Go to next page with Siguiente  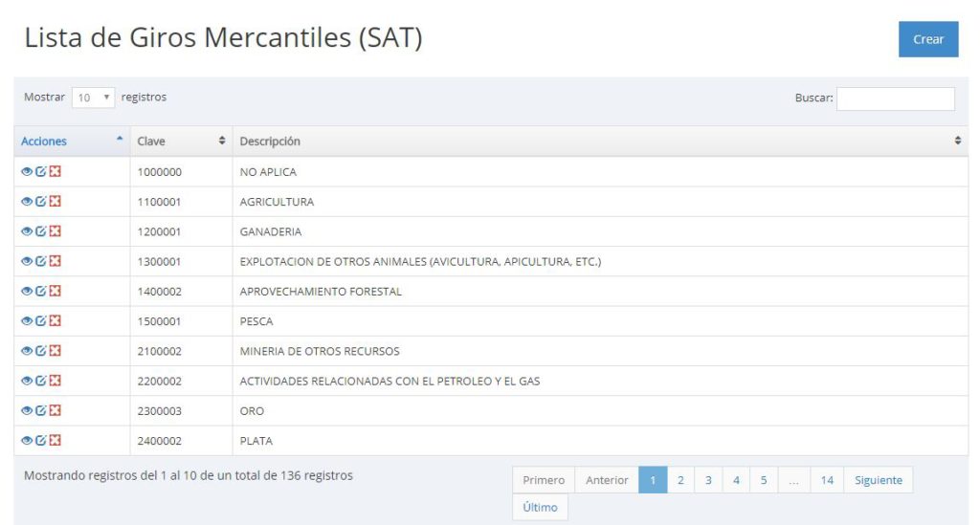tap(879, 480)
